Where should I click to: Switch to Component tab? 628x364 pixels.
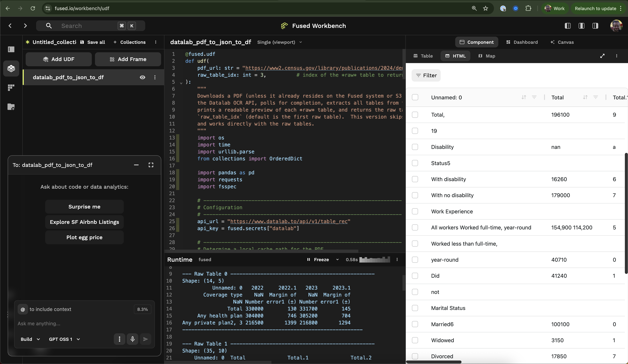coord(476,42)
